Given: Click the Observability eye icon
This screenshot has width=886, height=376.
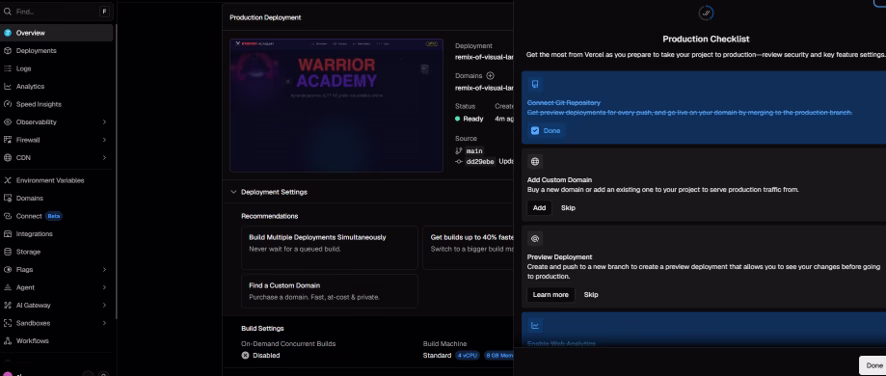Looking at the screenshot, I should (7, 122).
